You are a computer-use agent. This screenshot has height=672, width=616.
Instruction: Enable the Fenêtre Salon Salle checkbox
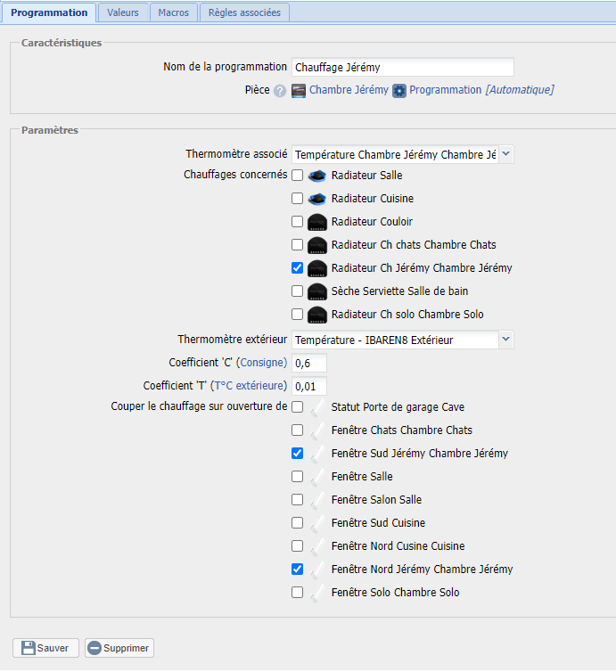pos(297,500)
